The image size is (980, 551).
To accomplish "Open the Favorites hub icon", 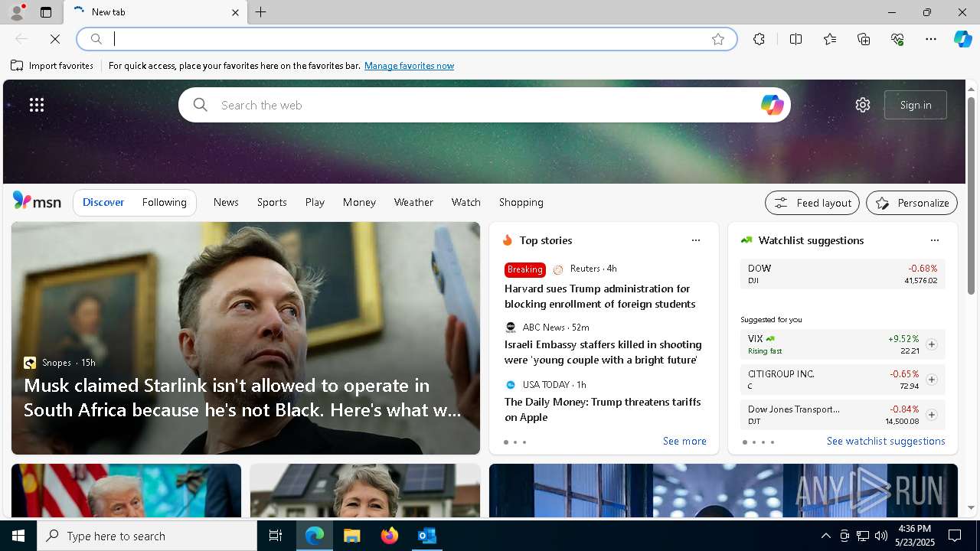I will tap(830, 39).
